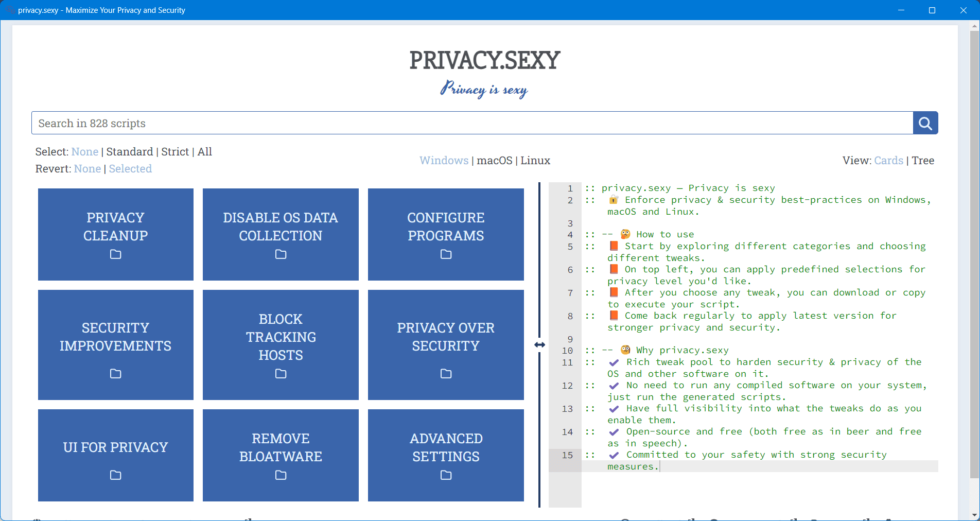The height and width of the screenshot is (521, 980).
Task: Click folder icon under Disable OS Data Collection
Action: coord(281,254)
